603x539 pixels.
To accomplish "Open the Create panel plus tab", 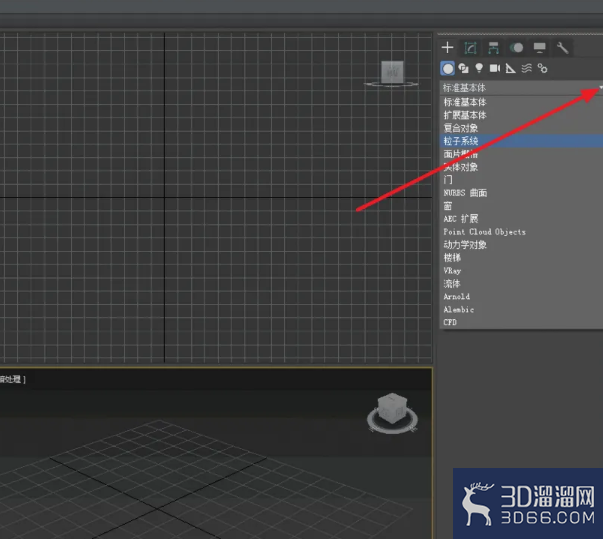I will click(447, 48).
